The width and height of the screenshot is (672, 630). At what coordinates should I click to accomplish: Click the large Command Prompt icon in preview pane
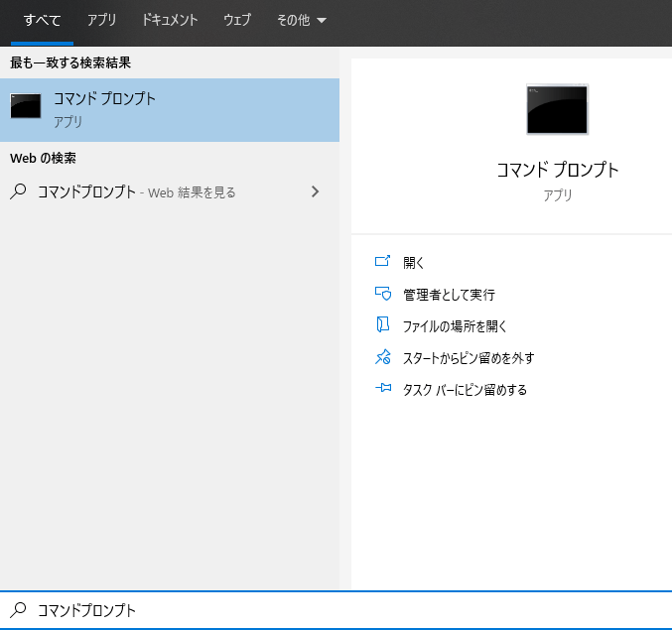point(557,109)
